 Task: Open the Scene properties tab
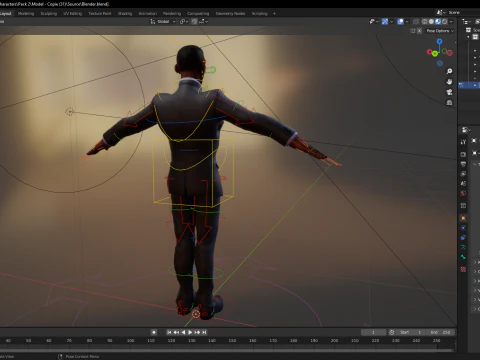(x=463, y=183)
